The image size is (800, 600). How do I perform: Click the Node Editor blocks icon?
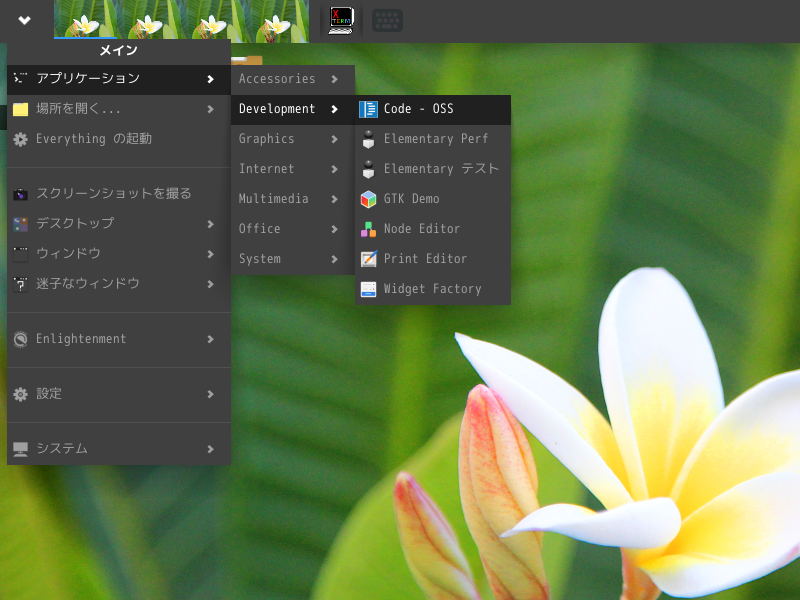click(368, 229)
